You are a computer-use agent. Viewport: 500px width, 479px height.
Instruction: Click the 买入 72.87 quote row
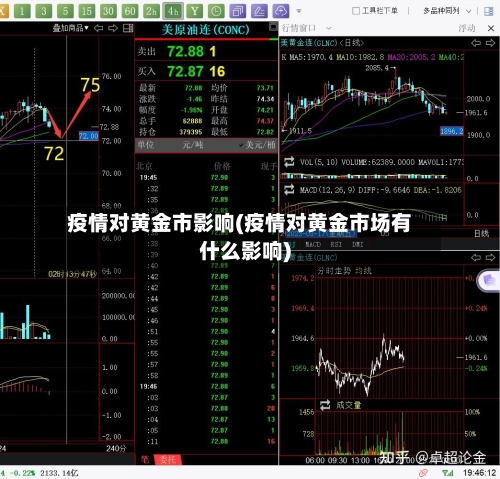(x=206, y=71)
